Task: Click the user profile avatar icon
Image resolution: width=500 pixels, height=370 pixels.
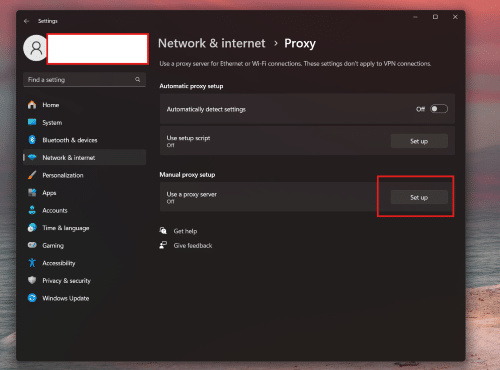Action: (x=36, y=48)
